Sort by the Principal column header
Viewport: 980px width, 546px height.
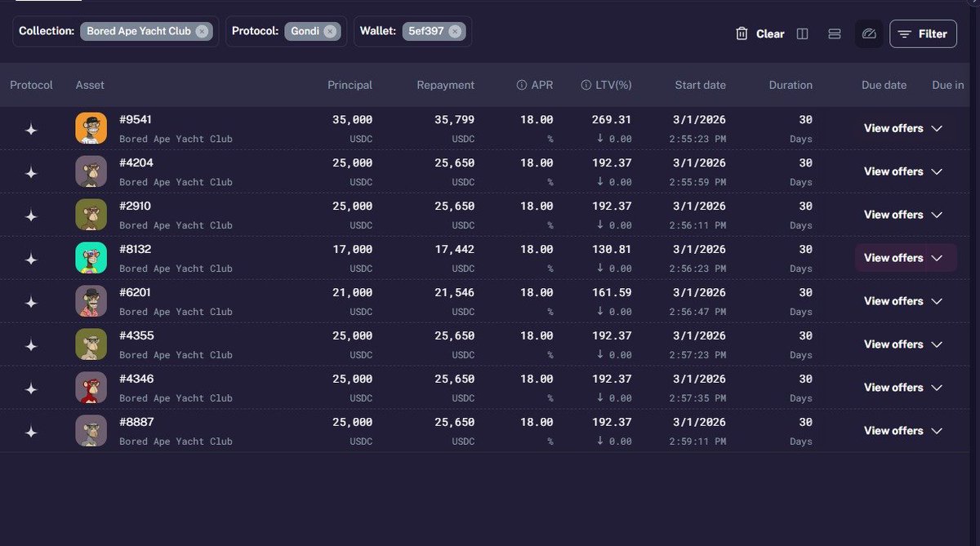[x=350, y=85]
